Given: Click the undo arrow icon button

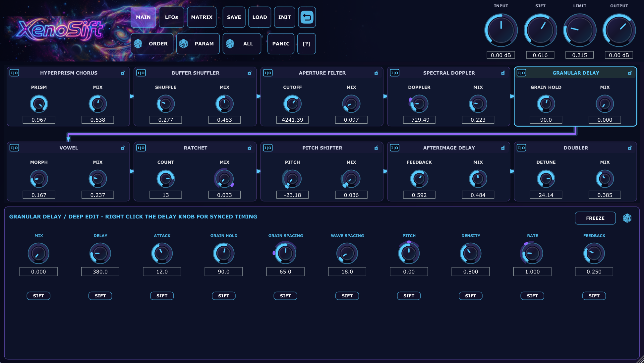Looking at the screenshot, I should click(x=307, y=17).
